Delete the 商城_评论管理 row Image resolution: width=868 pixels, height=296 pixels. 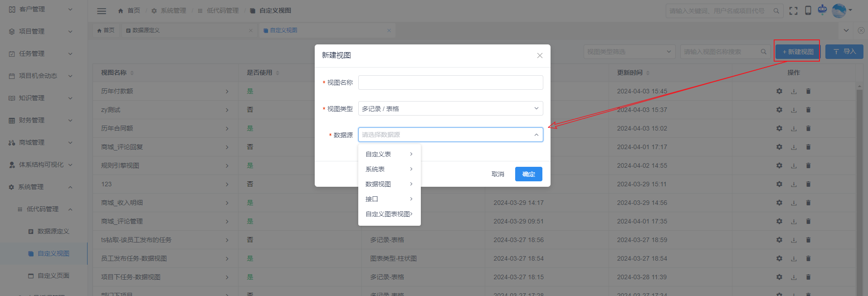(x=808, y=221)
